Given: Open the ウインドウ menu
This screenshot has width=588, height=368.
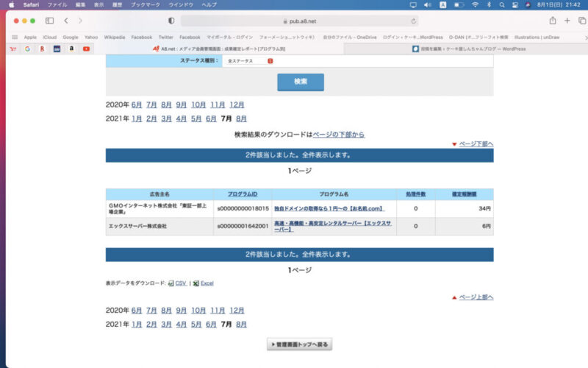Looking at the screenshot, I should 181,5.
